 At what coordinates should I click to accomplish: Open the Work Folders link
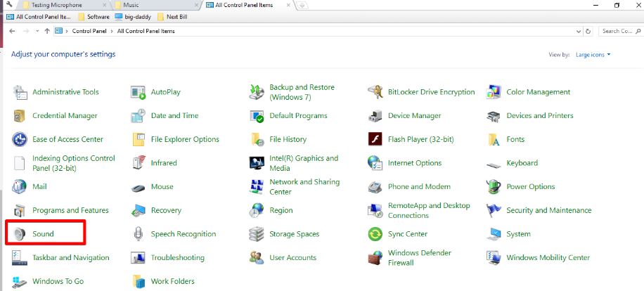click(172, 281)
